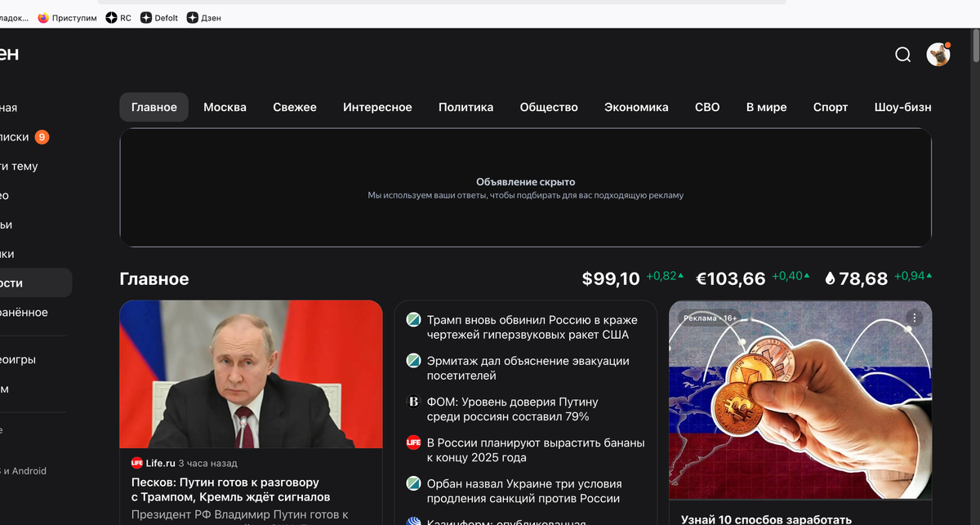
Task: Open search with magnifier icon
Action: click(902, 54)
